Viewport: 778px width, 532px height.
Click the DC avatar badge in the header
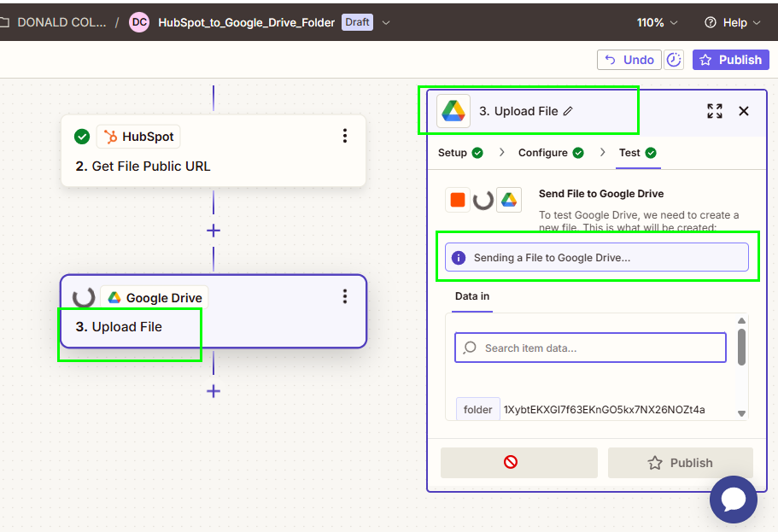click(x=139, y=22)
